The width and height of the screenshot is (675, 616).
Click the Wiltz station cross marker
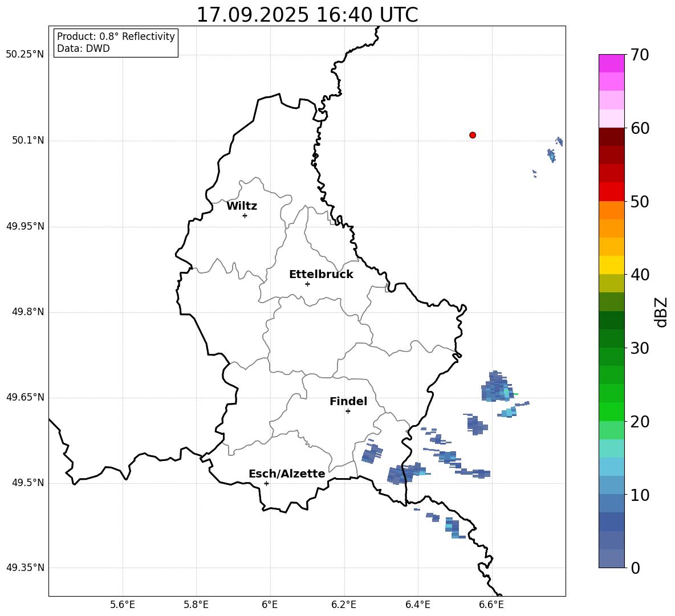point(245,215)
